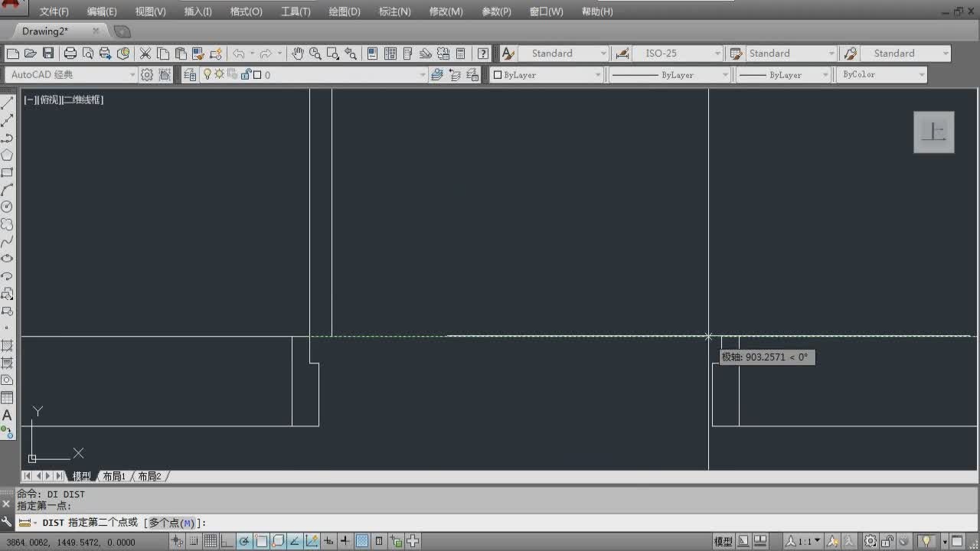Select the Polygon draw tool

coord(7,155)
